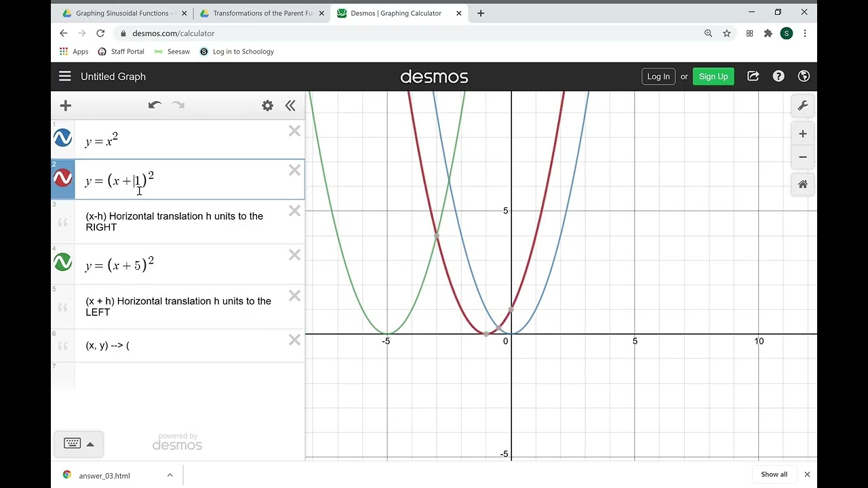Click the green Sign Up button
Screen dimensions: 868x488
[x=713, y=77]
